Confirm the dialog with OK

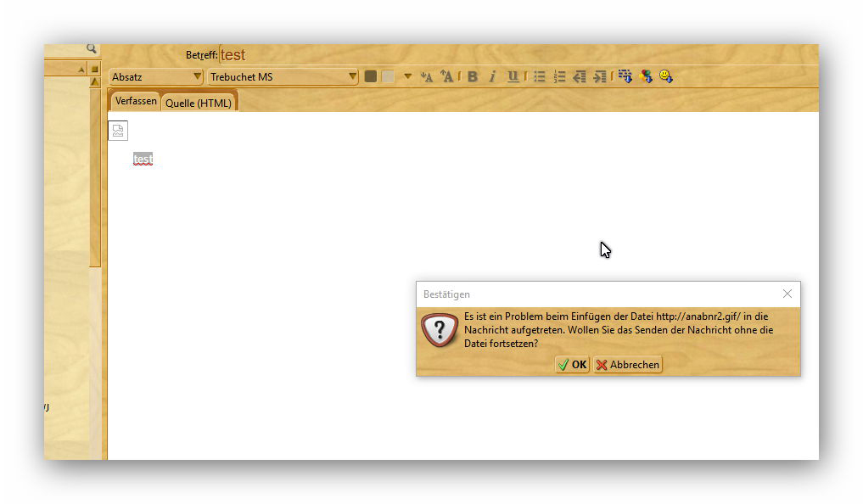pyautogui.click(x=573, y=365)
